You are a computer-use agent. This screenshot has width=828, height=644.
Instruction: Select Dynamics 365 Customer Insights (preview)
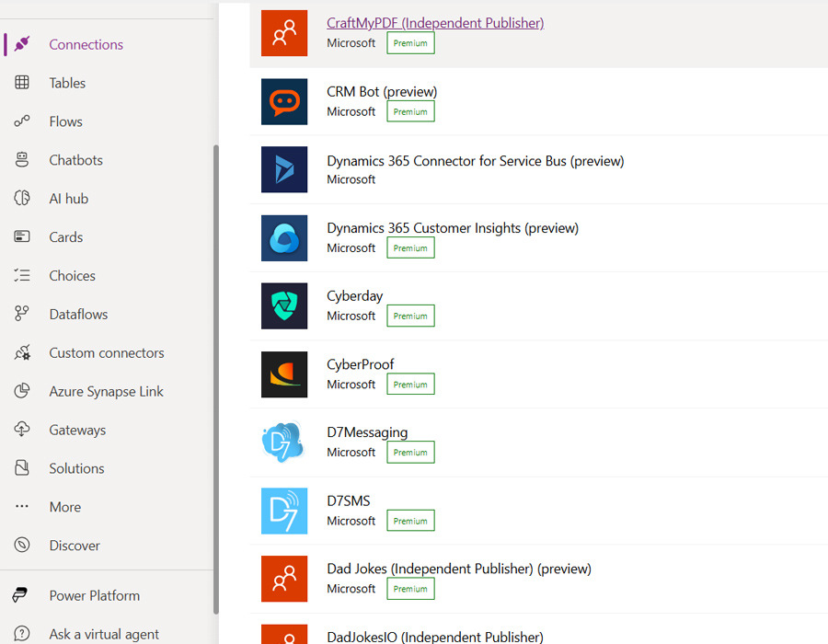[453, 227]
